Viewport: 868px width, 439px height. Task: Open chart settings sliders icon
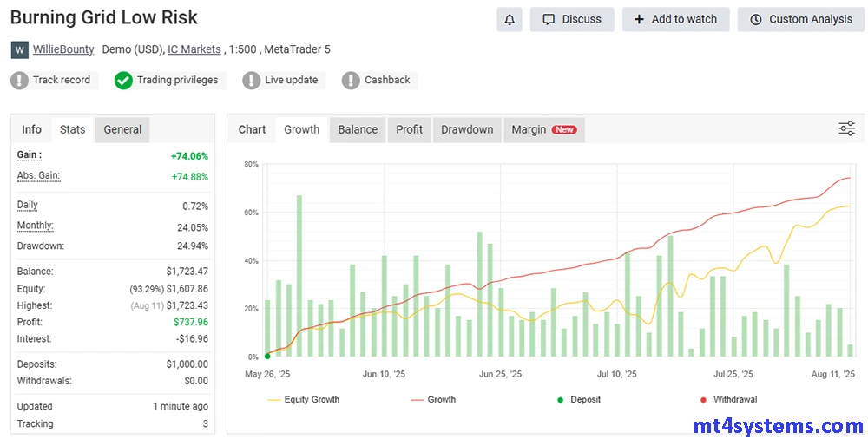[x=846, y=129]
